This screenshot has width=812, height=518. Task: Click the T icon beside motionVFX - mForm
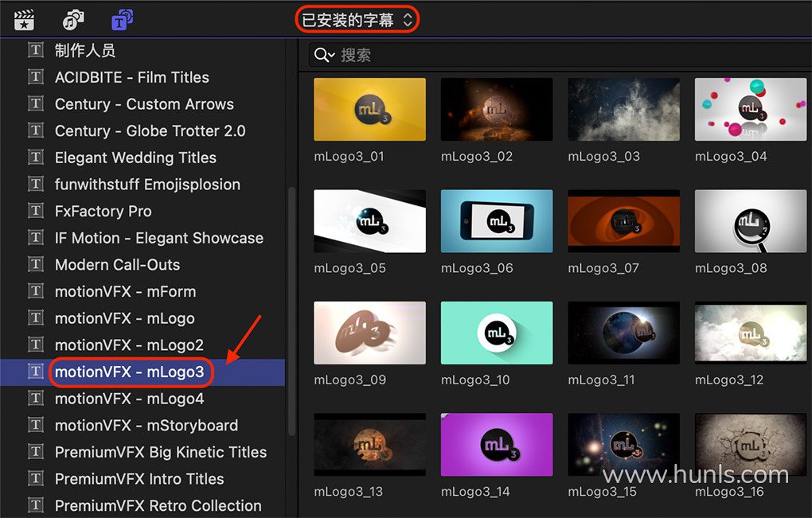pyautogui.click(x=35, y=291)
